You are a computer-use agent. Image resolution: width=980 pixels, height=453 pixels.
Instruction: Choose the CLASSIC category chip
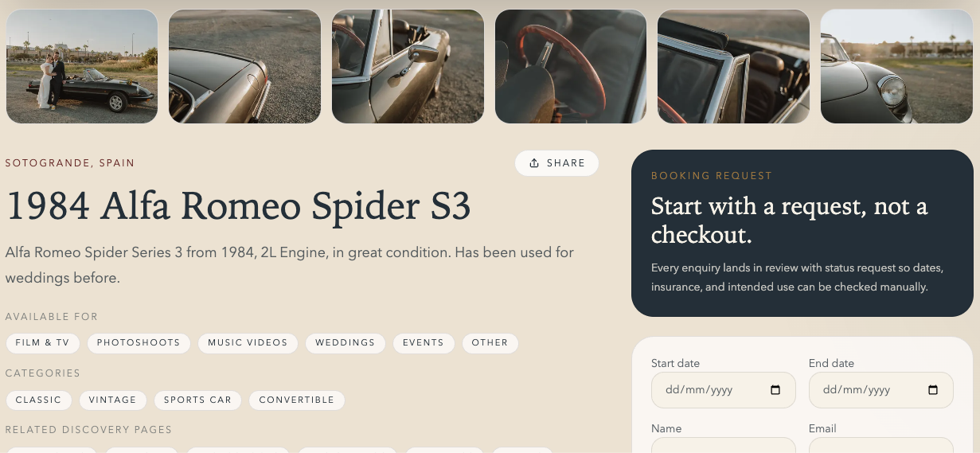(x=38, y=400)
